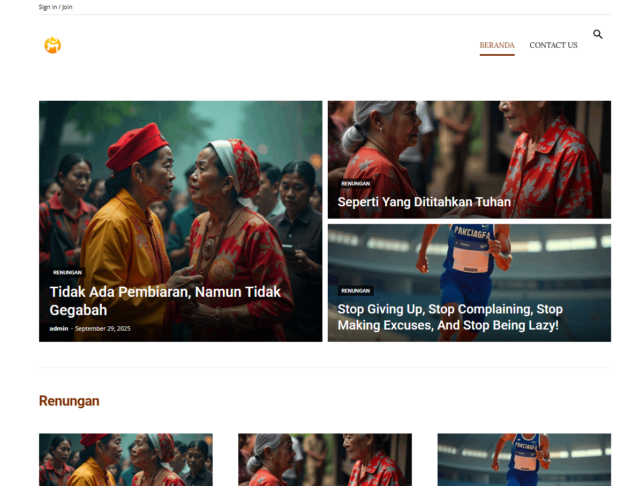Click the featured image of the gray-haired woman
640x486 pixels.
[x=469, y=140]
